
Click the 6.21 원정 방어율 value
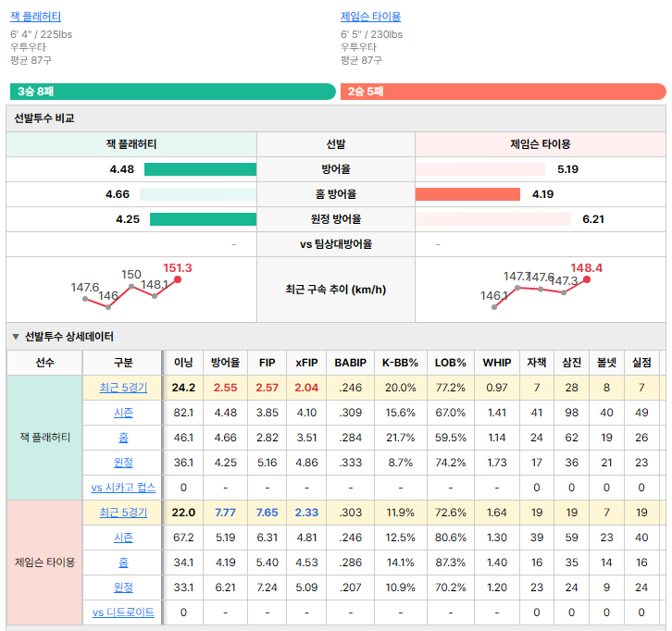593,219
